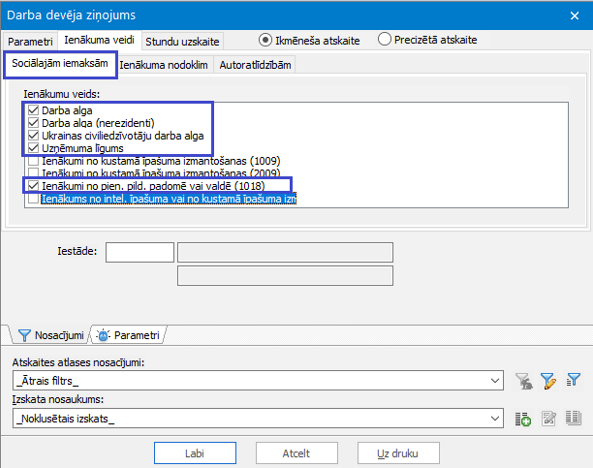The width and height of the screenshot is (593, 468).
Task: Click the Atcelt button
Action: (296, 453)
